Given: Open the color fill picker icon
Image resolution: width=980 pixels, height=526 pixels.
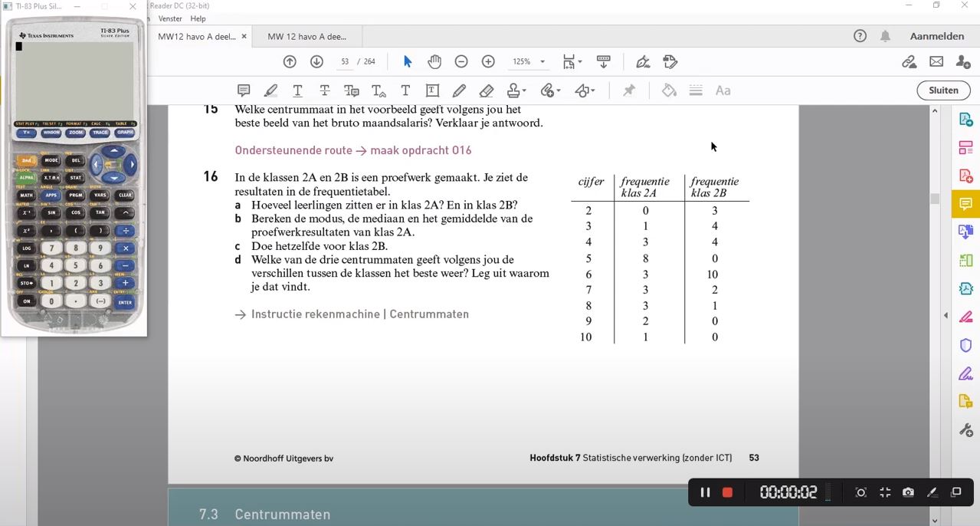Looking at the screenshot, I should click(x=669, y=90).
